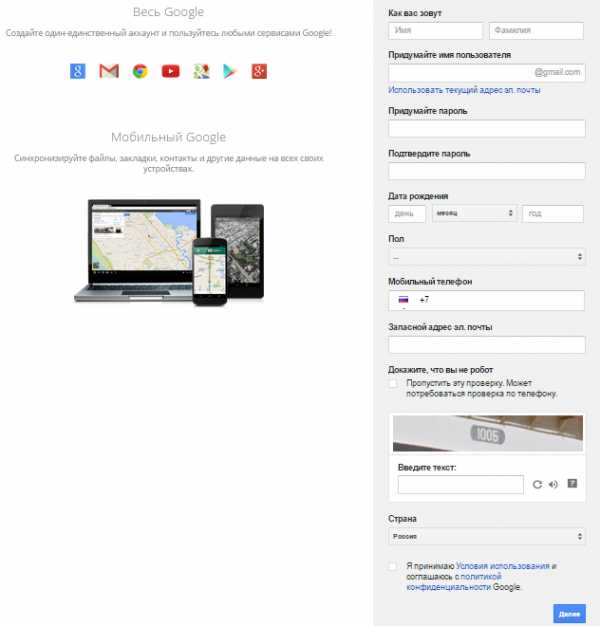Accept the terms of use checkbox
This screenshot has width=600, height=626.
tap(393, 566)
